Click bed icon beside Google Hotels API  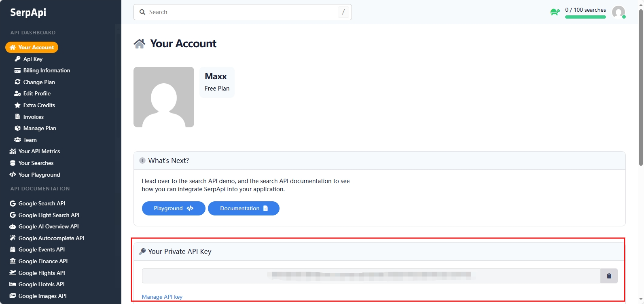click(13, 284)
